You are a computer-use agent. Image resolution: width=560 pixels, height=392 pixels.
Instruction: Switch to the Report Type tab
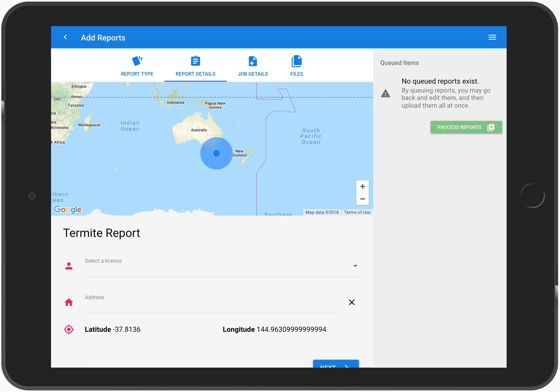pos(137,74)
